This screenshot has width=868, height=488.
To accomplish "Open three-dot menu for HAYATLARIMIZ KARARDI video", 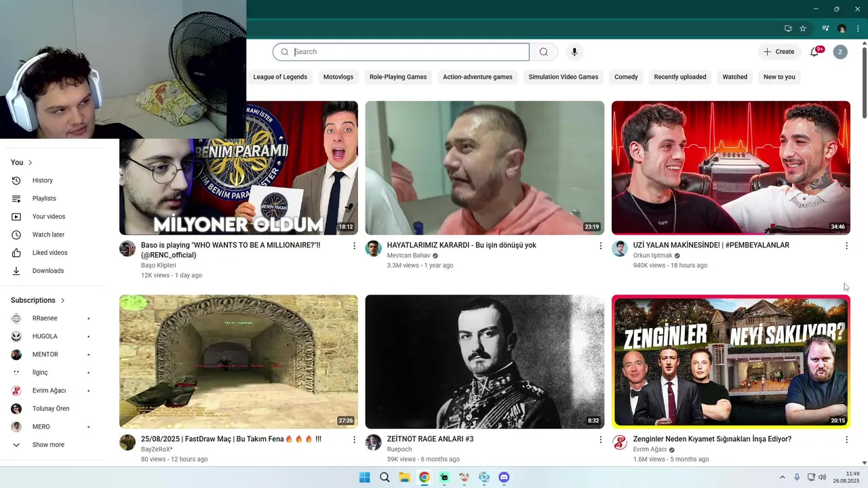I will click(x=600, y=246).
